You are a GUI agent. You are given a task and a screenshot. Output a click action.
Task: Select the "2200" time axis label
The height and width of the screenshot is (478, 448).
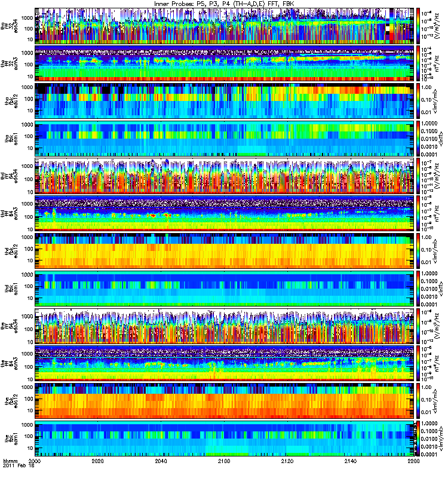pos(413,461)
